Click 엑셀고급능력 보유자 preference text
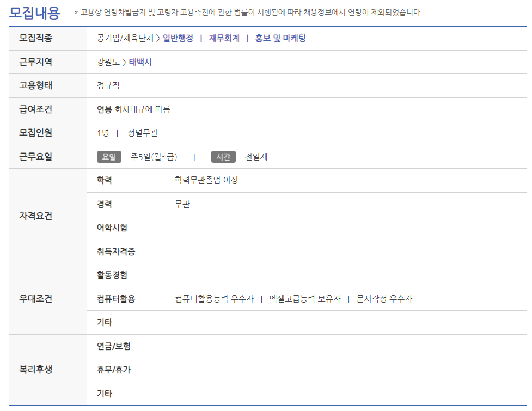Image resolution: width=532 pixels, height=411 pixels. pos(304,299)
